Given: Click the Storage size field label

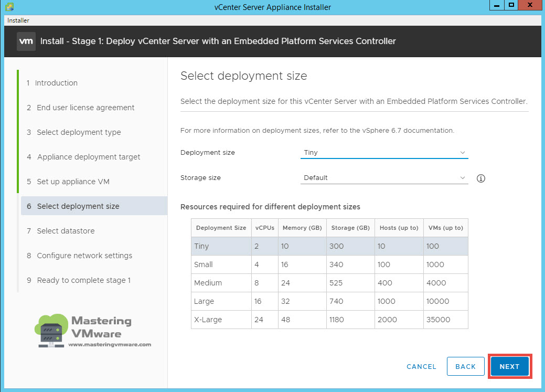Looking at the screenshot, I should [x=200, y=178].
